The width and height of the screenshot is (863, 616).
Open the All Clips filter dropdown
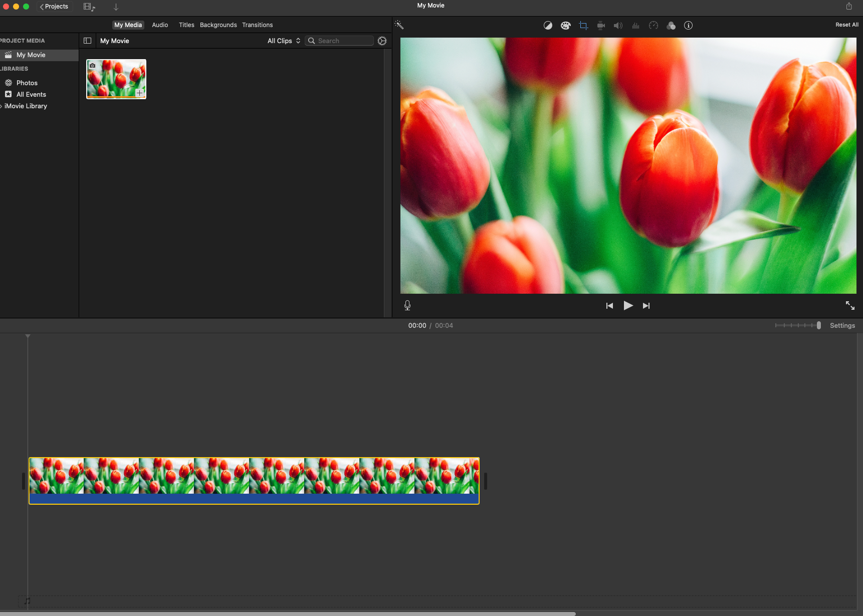[x=284, y=41]
